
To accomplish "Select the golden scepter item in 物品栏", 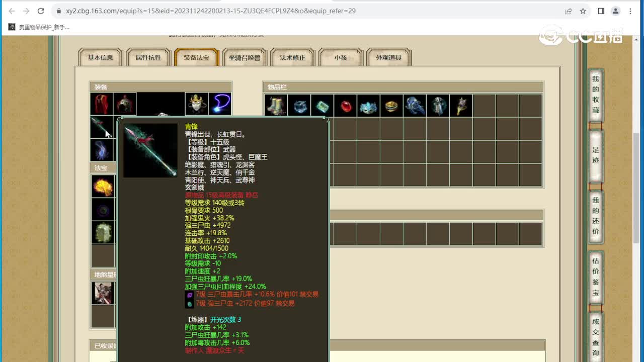I will click(461, 106).
